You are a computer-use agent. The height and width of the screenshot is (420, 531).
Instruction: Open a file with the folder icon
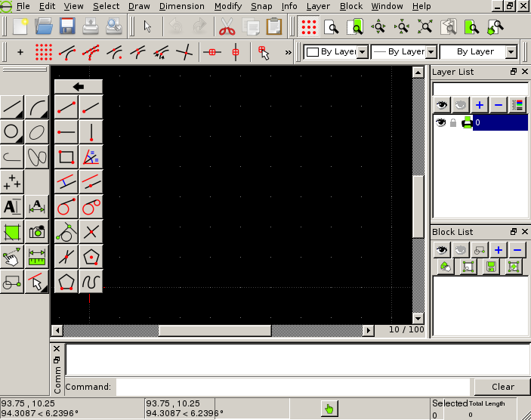tap(44, 26)
